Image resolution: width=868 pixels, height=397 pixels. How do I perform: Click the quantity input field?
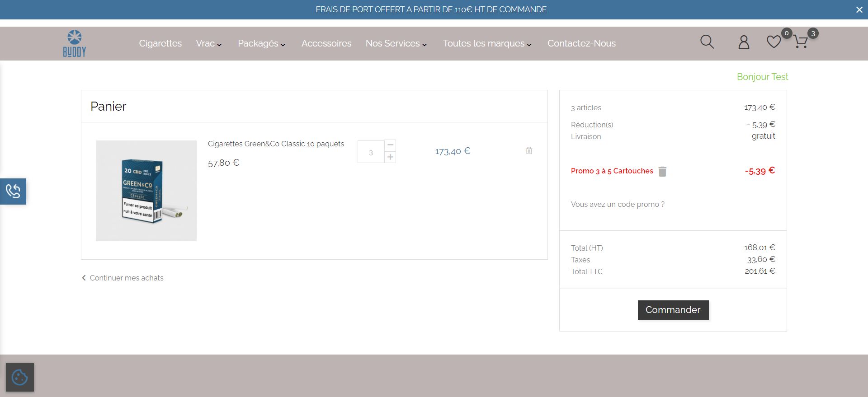[x=371, y=152]
